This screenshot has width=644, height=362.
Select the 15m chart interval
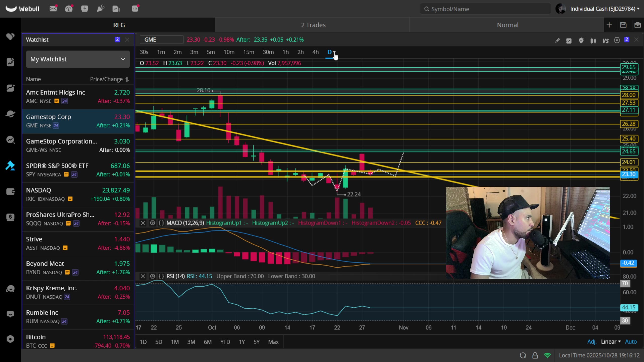click(x=249, y=52)
